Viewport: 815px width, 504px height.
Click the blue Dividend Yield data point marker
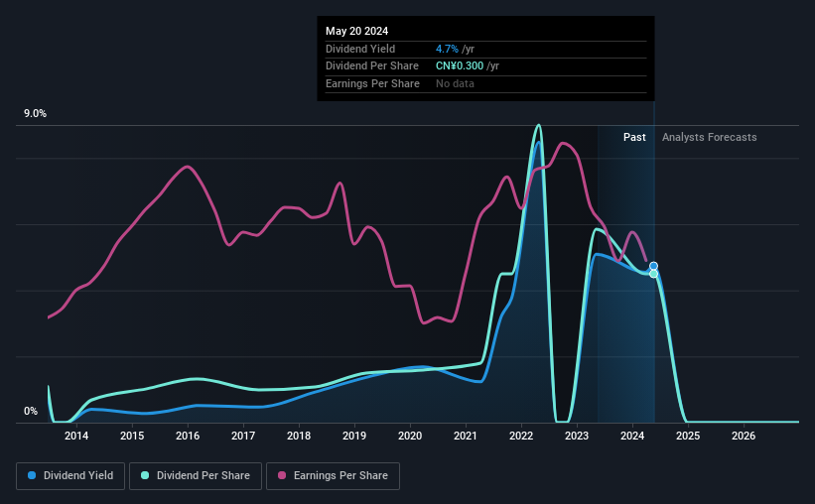click(653, 266)
